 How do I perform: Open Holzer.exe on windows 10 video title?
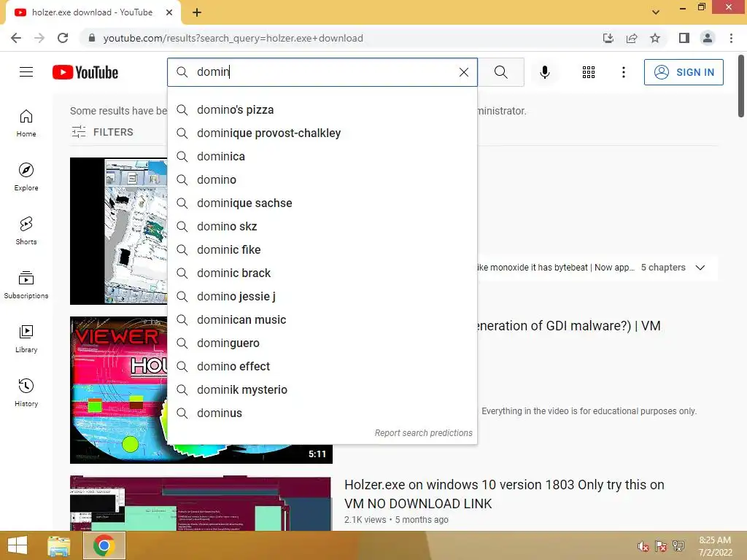tap(504, 494)
